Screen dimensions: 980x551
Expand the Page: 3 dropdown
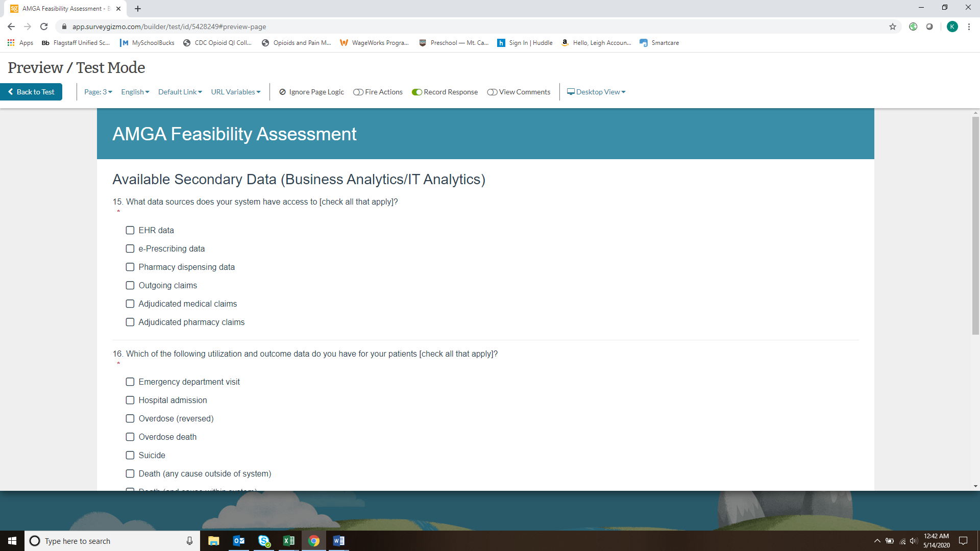[x=98, y=92]
